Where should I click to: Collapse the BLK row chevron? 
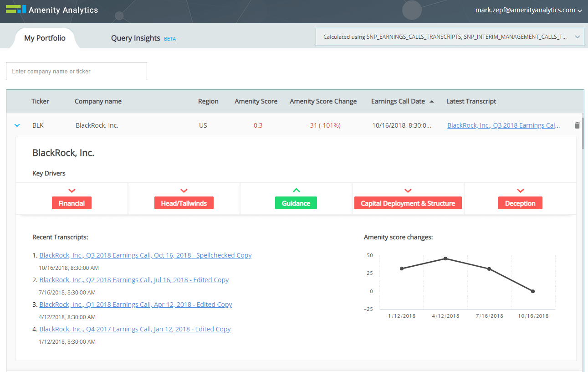click(x=17, y=125)
